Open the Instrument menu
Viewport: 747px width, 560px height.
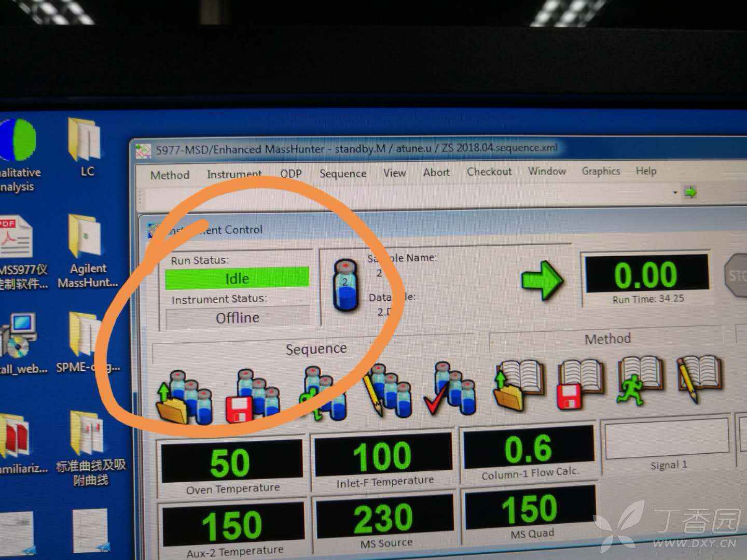[x=234, y=174]
